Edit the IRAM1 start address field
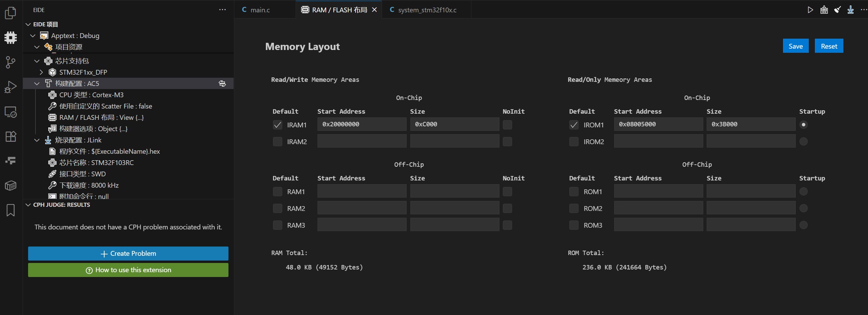 362,124
